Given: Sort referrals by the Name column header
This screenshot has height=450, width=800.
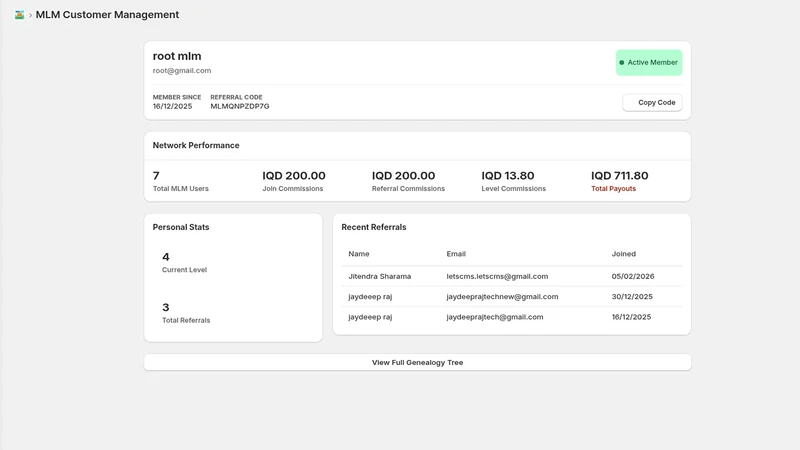Looking at the screenshot, I should pyautogui.click(x=359, y=254).
